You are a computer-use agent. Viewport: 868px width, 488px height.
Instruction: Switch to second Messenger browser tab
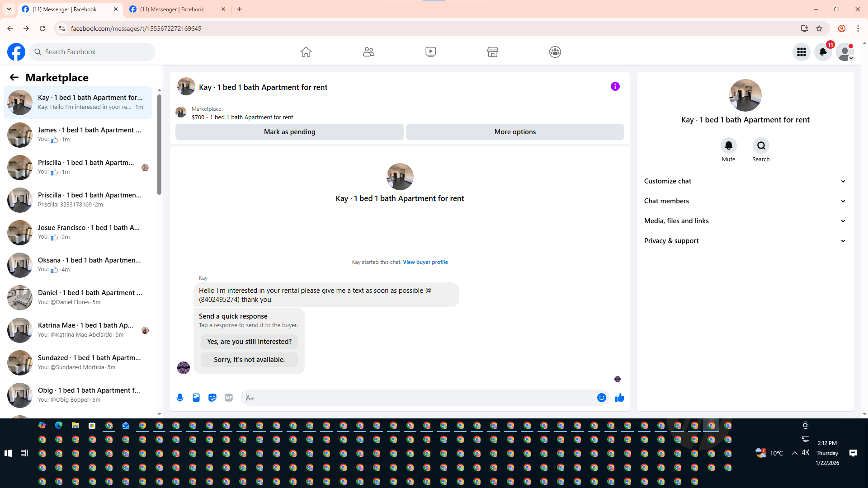(178, 9)
